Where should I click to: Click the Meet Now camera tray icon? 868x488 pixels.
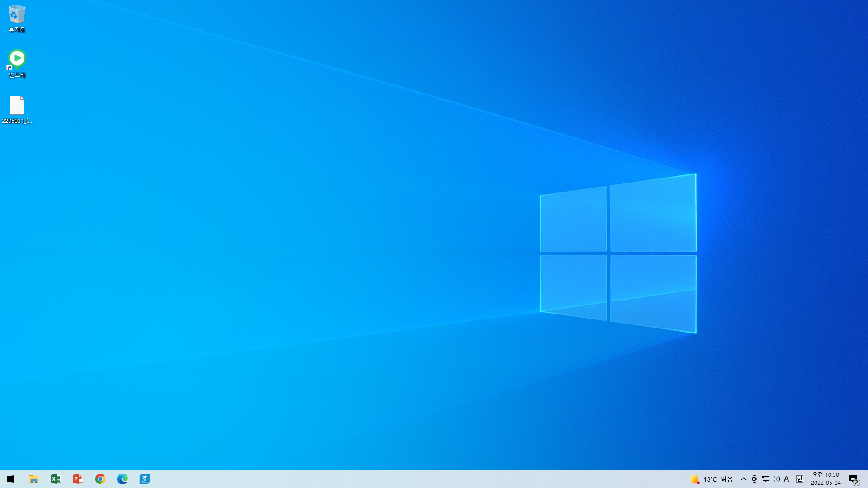click(754, 479)
